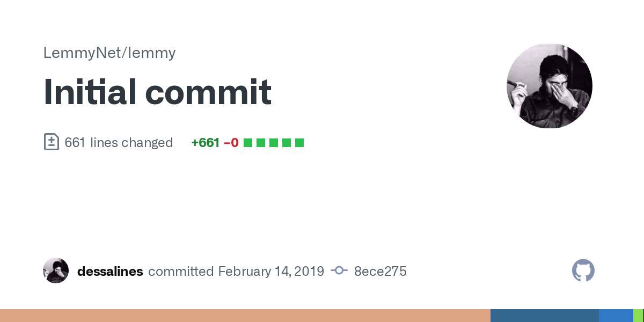Click the Initial commit title
Image resolution: width=644 pixels, height=322 pixels.
click(157, 92)
